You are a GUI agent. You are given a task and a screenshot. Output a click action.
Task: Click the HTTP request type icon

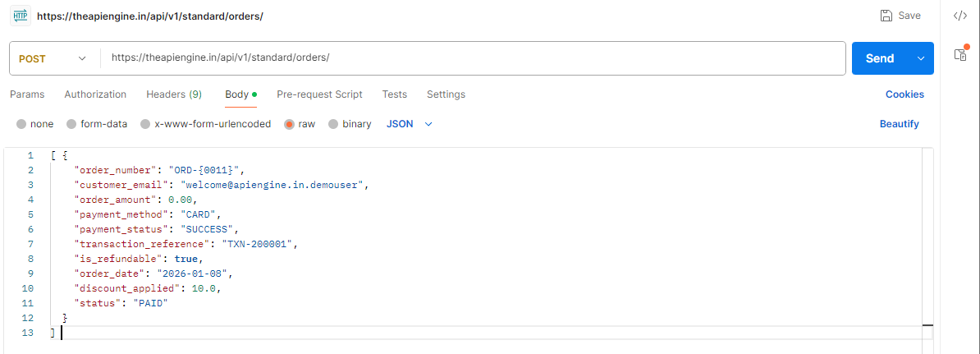pyautogui.click(x=20, y=16)
